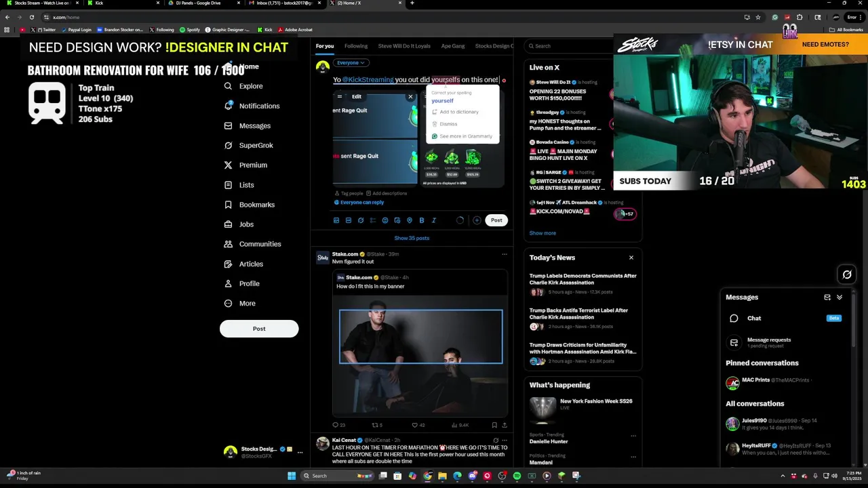Open MAC Prints pinned conversation
The image size is (868, 488).
(x=785, y=383)
